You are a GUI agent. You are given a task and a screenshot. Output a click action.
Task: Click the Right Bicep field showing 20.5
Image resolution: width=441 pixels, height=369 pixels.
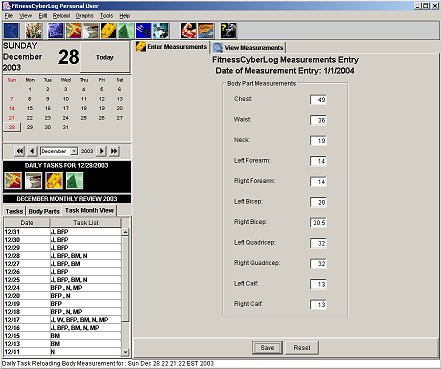[318, 223]
